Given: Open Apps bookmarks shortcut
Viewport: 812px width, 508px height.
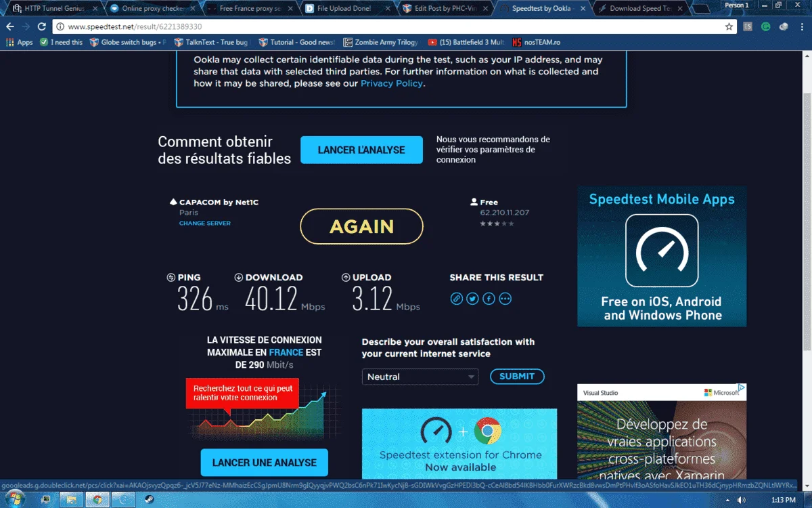Looking at the screenshot, I should point(19,42).
